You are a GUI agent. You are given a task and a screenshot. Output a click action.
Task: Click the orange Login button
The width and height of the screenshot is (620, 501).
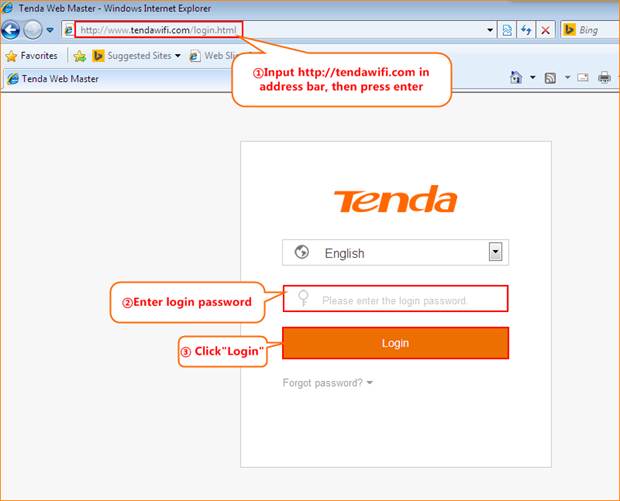pos(395,343)
